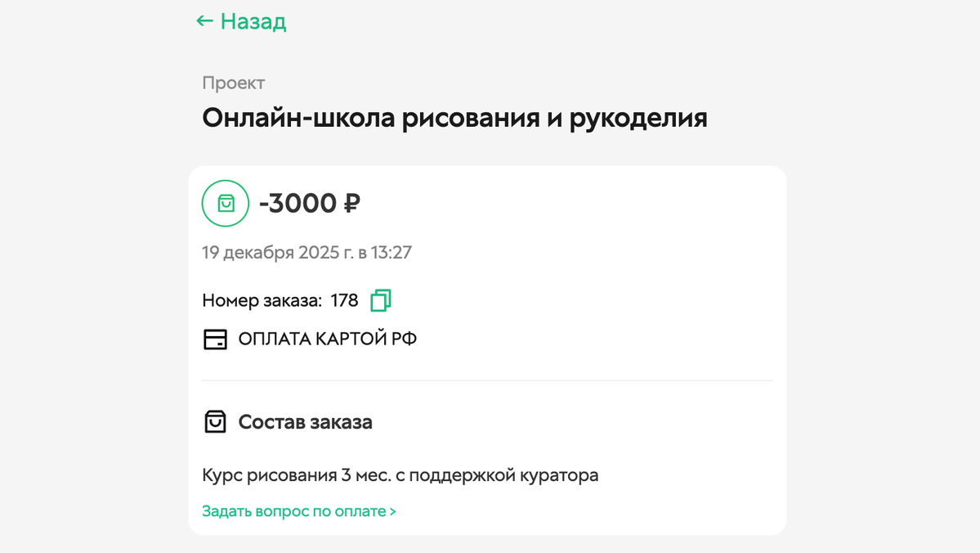The image size is (980, 553).
Task: Click ОПЛАТА КАРТОЙ РФ payment method row
Action: (325, 339)
